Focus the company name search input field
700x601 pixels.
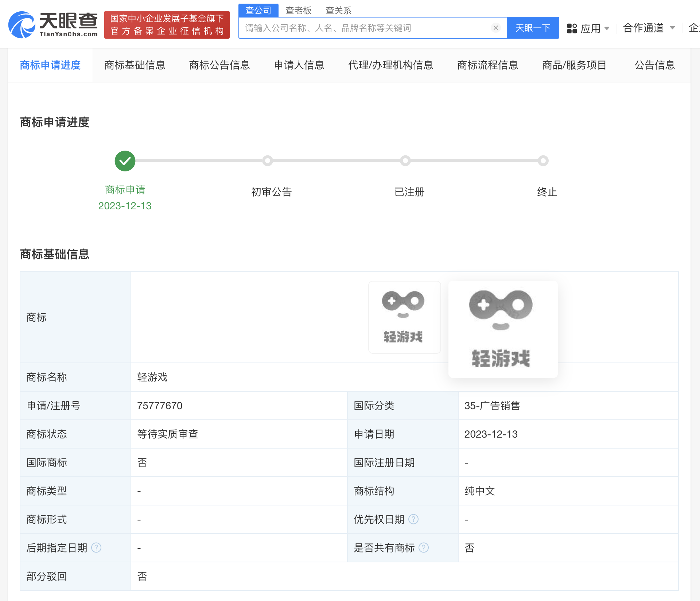click(x=365, y=28)
